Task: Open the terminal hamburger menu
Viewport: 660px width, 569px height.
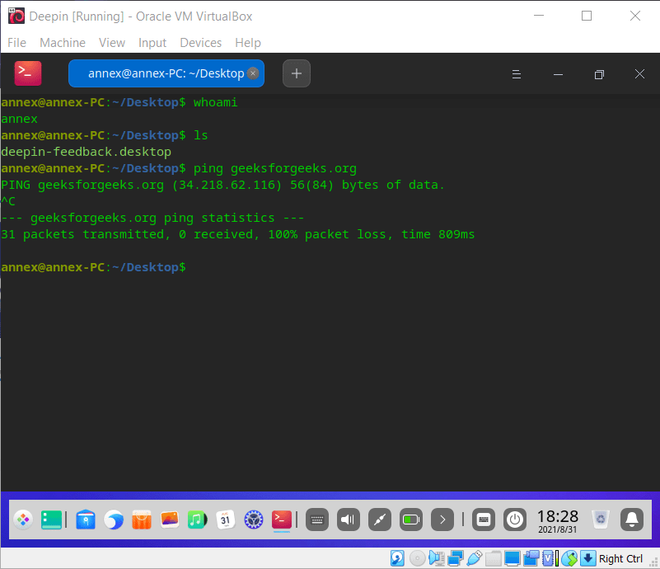Action: click(x=516, y=74)
